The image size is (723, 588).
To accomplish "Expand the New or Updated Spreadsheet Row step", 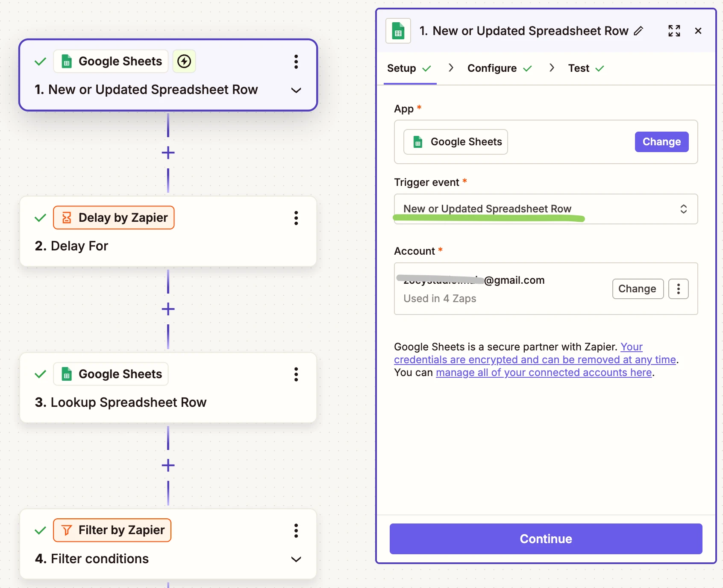I will 296,90.
